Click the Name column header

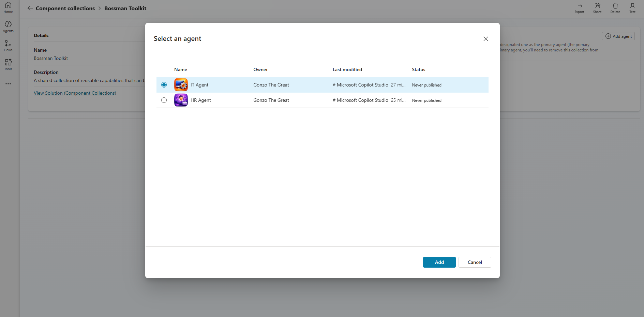pyautogui.click(x=181, y=69)
